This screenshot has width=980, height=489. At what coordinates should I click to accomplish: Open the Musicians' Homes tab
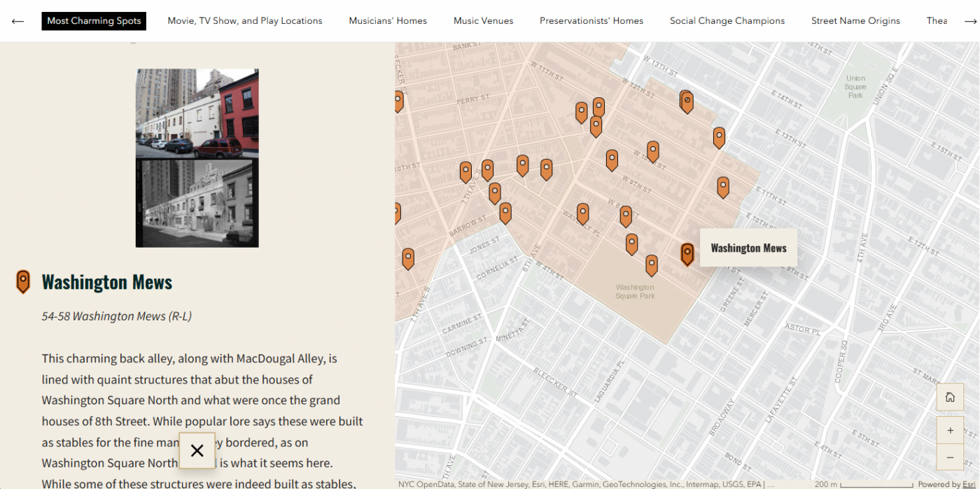point(388,21)
